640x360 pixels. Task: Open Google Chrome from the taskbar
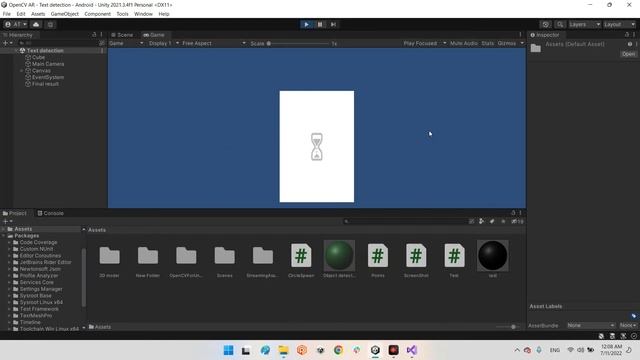coord(338,350)
